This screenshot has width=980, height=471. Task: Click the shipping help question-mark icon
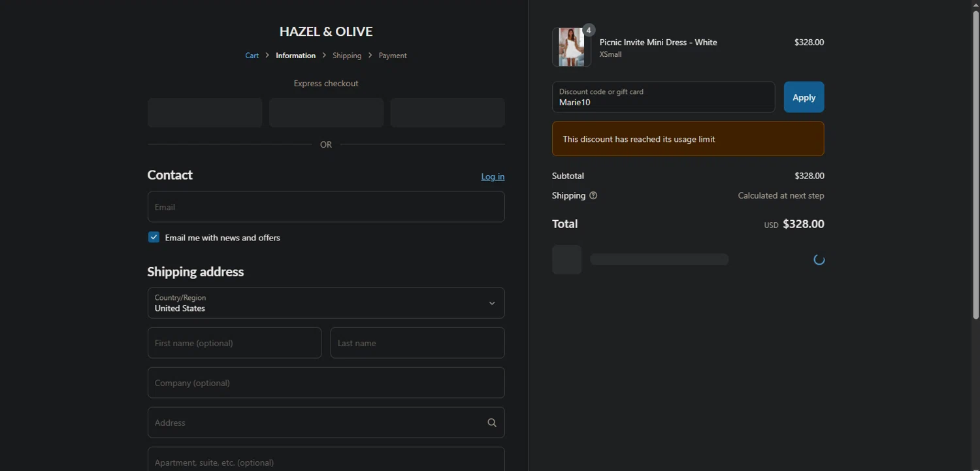[x=593, y=195]
